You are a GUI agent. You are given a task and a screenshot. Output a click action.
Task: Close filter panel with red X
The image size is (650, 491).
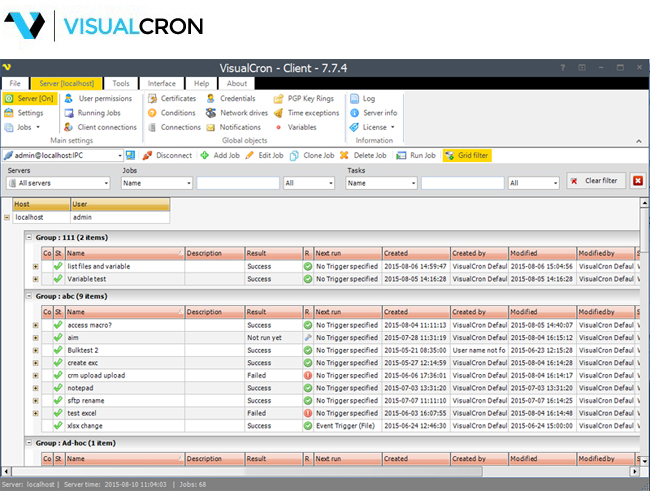[638, 181]
